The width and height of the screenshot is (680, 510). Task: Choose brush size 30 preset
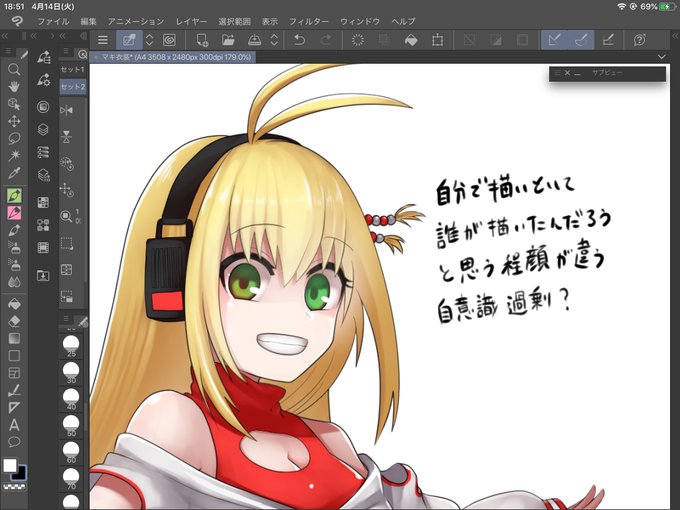(71, 373)
